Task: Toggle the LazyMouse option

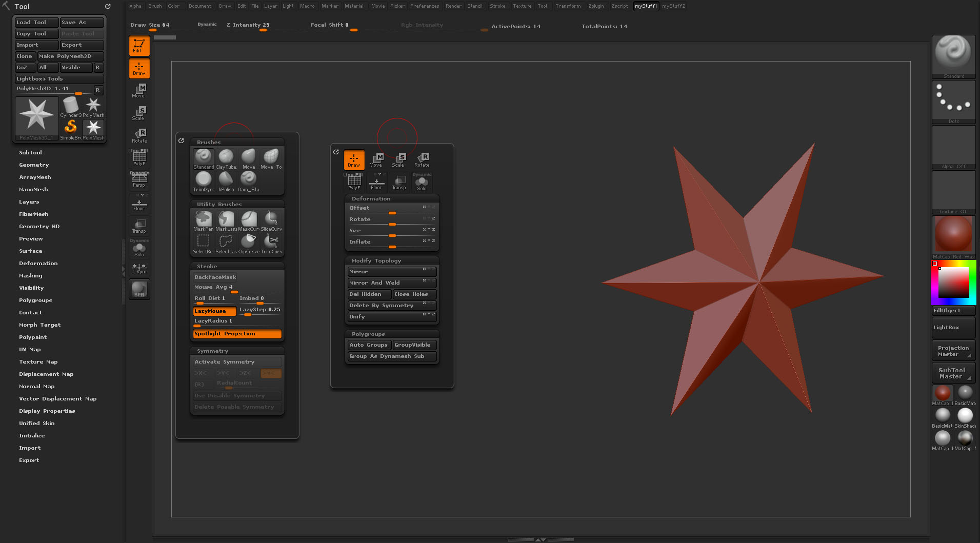Action: pos(214,311)
